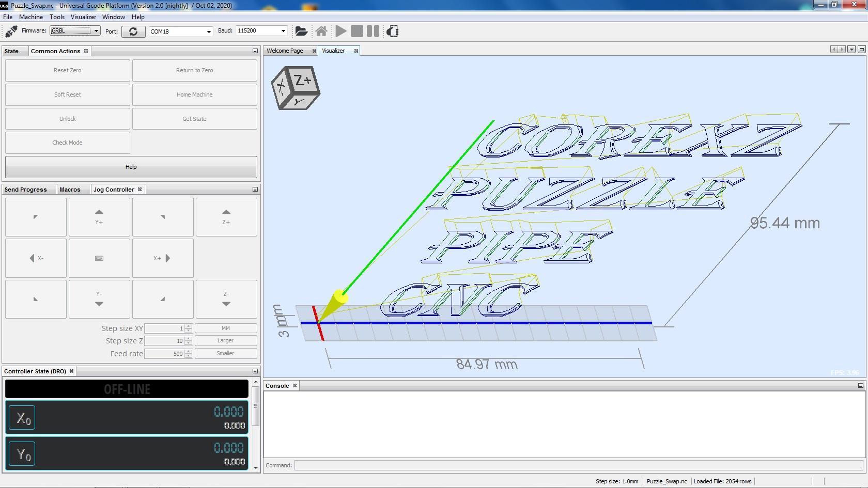Close the Common Actions tab
Screen dimensions: 868x488
(x=86, y=51)
